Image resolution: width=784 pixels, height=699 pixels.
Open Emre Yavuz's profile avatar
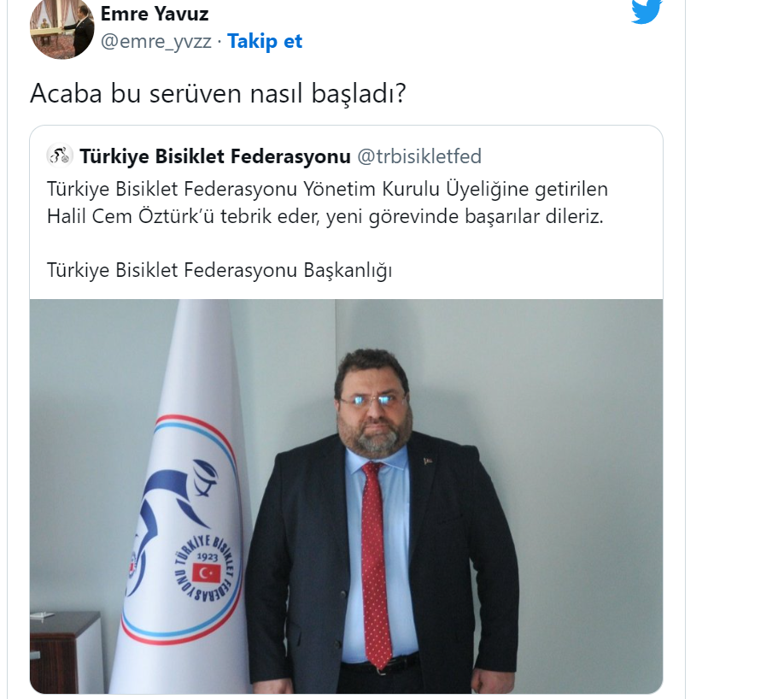[x=62, y=29]
